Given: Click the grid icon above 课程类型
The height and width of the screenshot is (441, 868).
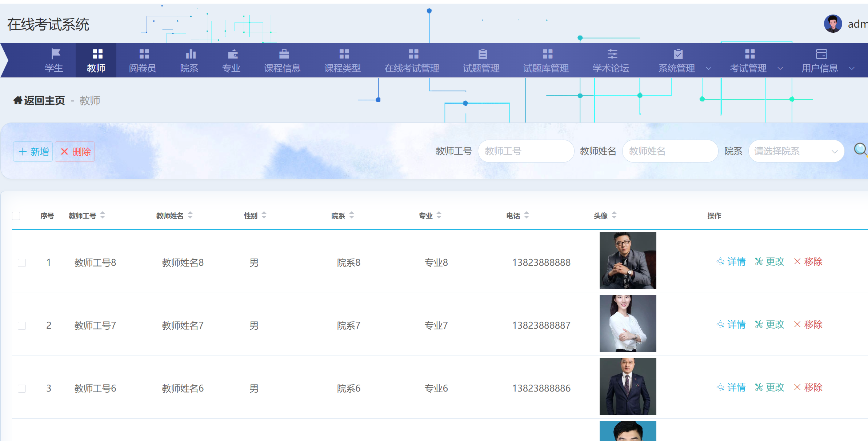Looking at the screenshot, I should pyautogui.click(x=344, y=54).
